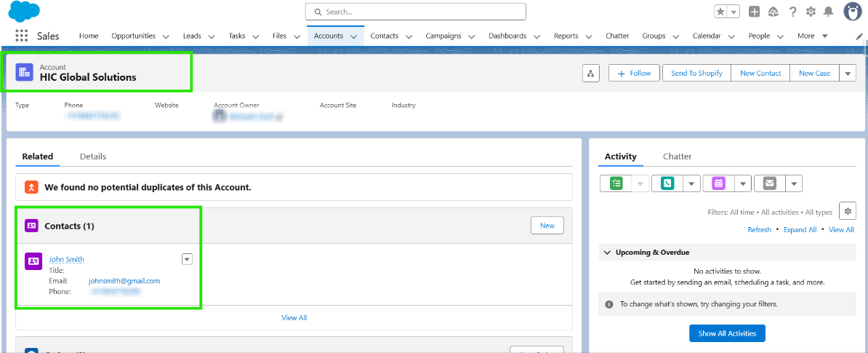Screen dimensions: 868x353
Task: Expand the Accounts tab chevron
Action: [353, 36]
